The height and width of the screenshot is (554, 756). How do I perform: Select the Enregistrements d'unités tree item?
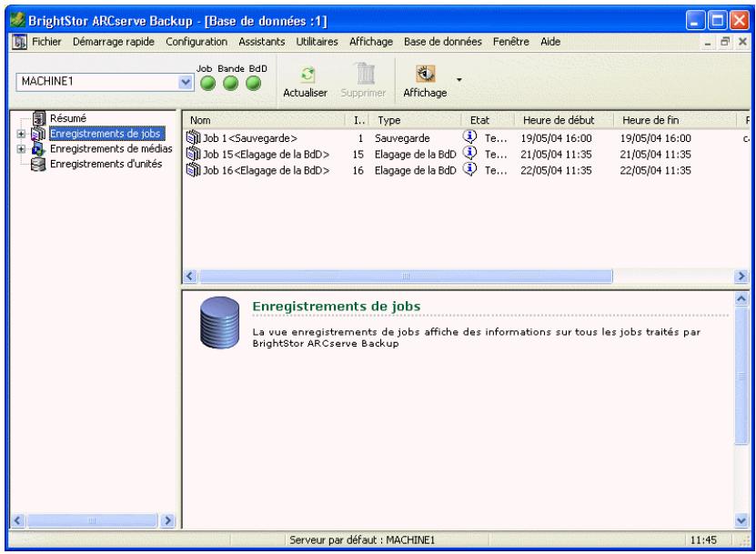(x=106, y=164)
